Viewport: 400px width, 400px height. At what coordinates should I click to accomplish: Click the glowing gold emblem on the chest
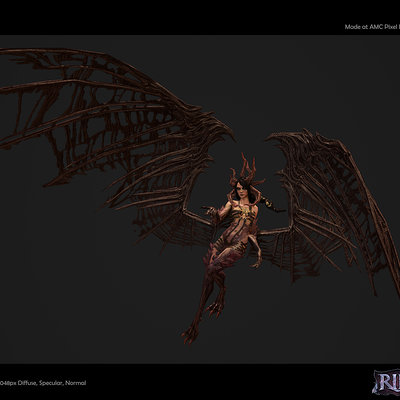tap(246, 212)
